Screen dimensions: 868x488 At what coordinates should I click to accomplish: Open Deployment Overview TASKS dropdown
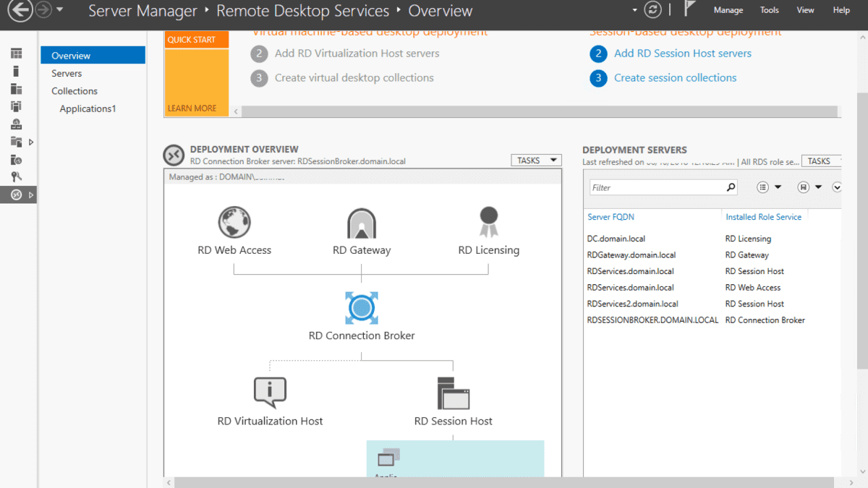[x=536, y=160]
